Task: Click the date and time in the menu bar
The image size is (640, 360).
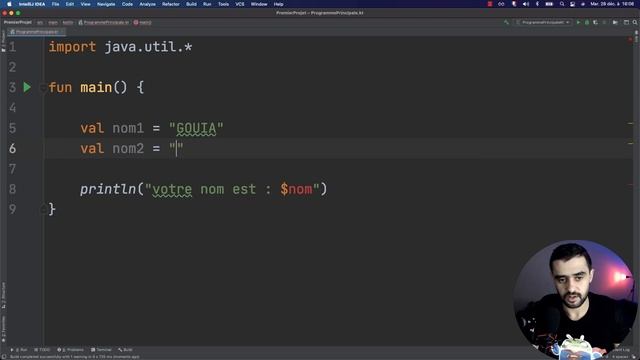Action: 612,4
